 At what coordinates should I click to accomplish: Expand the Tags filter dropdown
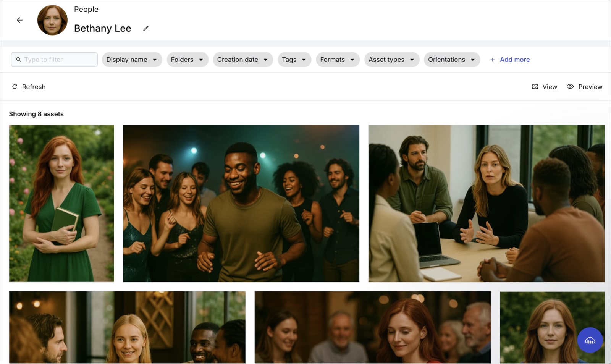point(294,60)
